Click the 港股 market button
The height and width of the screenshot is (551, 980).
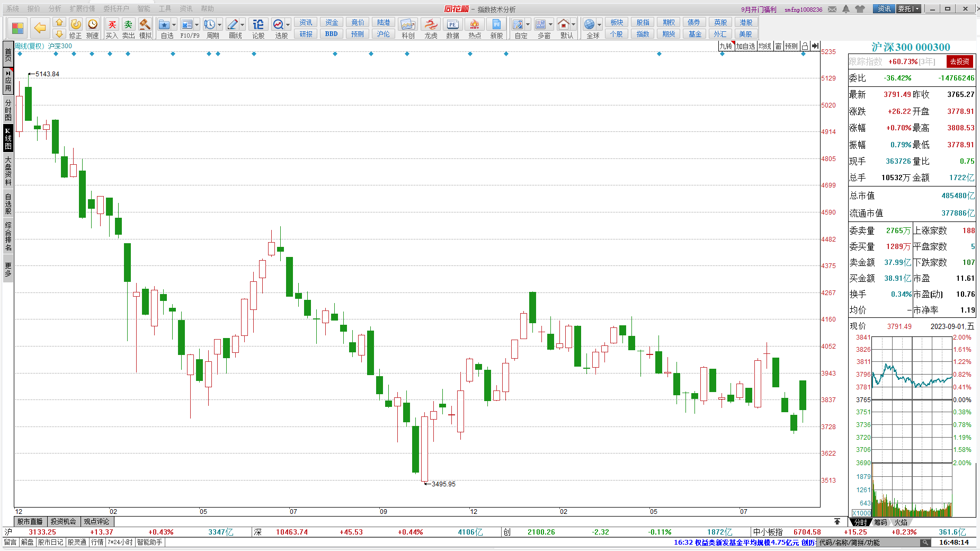click(x=746, y=22)
